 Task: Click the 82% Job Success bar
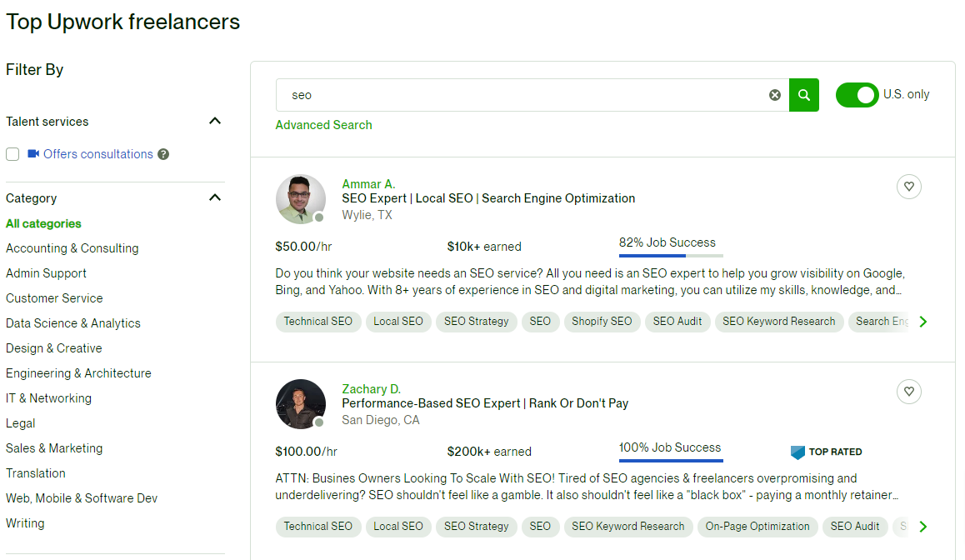[x=671, y=255]
